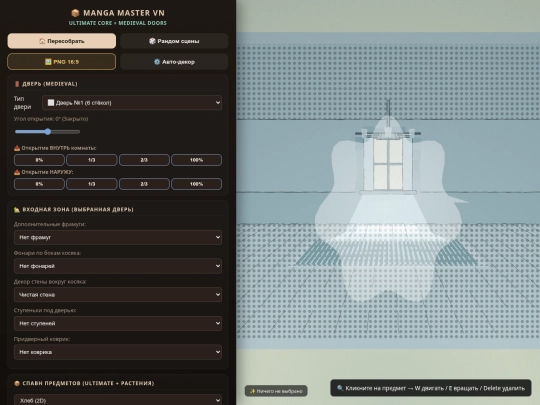Click the ULTIMATE CORE + MEDIEVAL DOORS subtitle
Screen dimensions: 540x405
pos(118,23)
